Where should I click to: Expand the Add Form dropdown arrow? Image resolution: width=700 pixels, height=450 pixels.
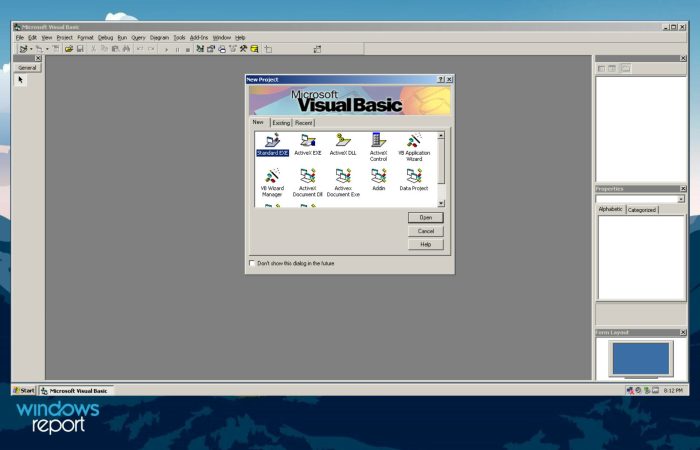[47, 49]
